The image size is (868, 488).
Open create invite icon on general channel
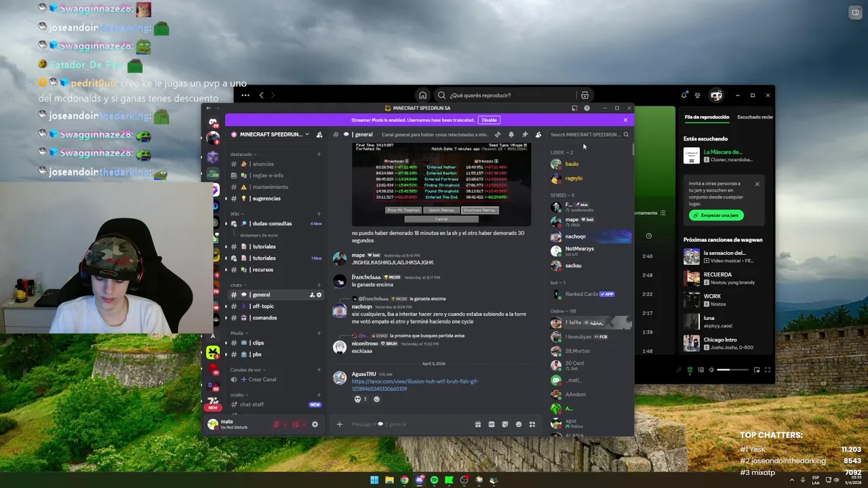312,295
